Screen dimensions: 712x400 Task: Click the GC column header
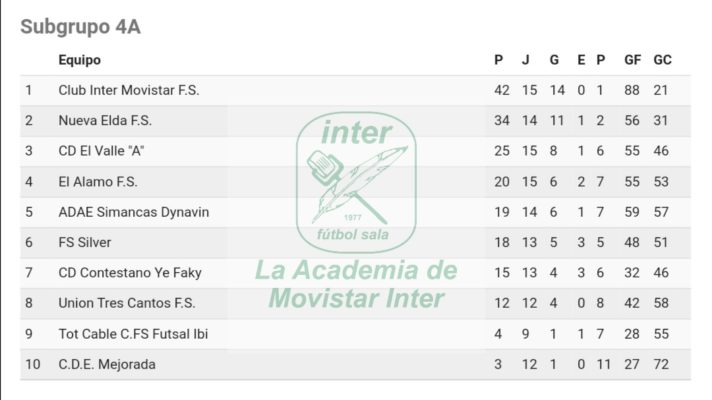[663, 60]
